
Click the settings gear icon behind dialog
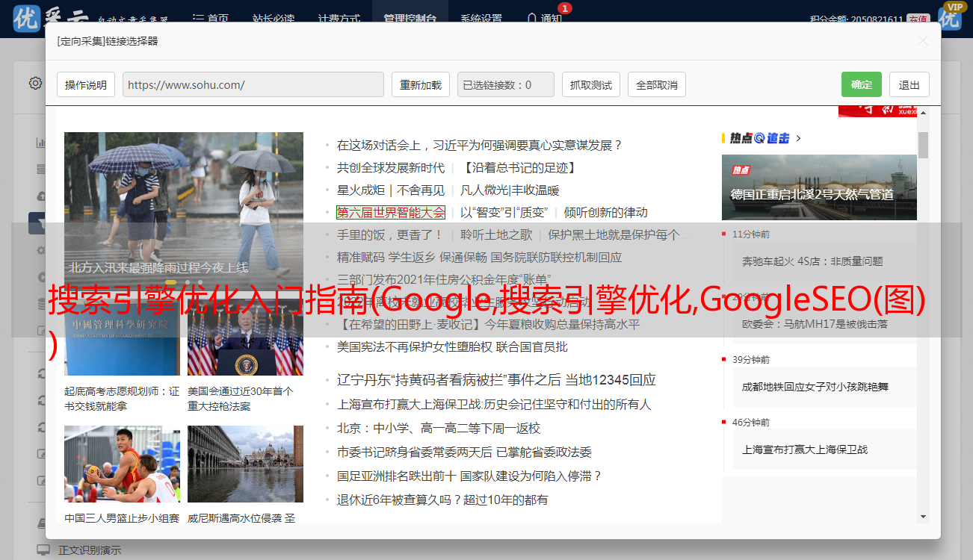pyautogui.click(x=35, y=83)
